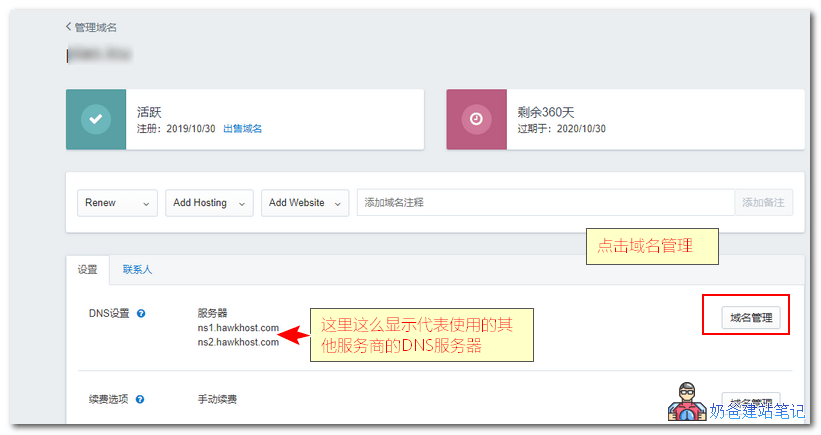Click the help icon next to DNS设置

coord(141,314)
